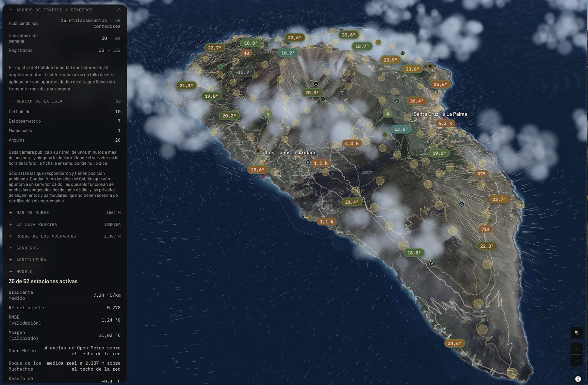Open the green cluster marker showing 4

tap(387, 114)
